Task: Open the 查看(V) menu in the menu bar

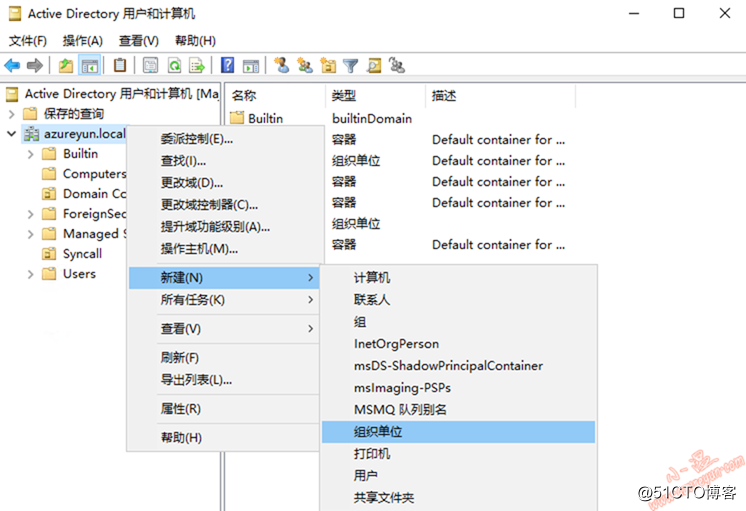Action: 138,41
